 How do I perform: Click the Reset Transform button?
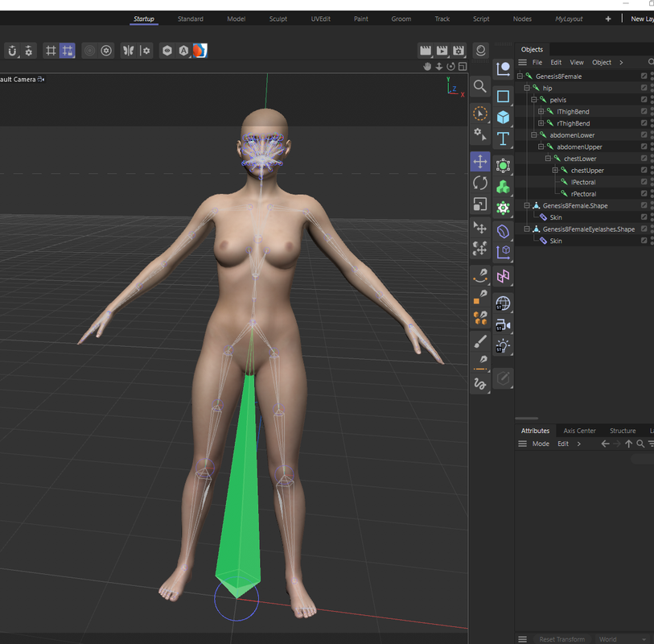561,639
